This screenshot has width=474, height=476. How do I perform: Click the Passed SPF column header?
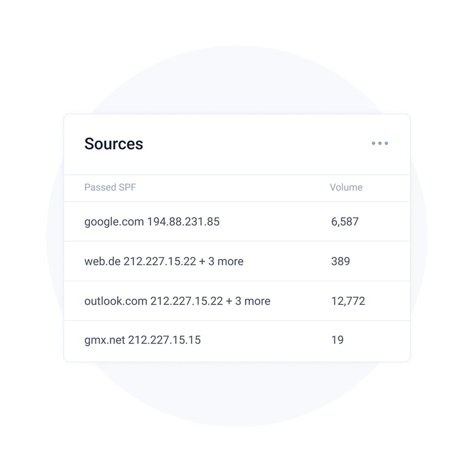[110, 187]
